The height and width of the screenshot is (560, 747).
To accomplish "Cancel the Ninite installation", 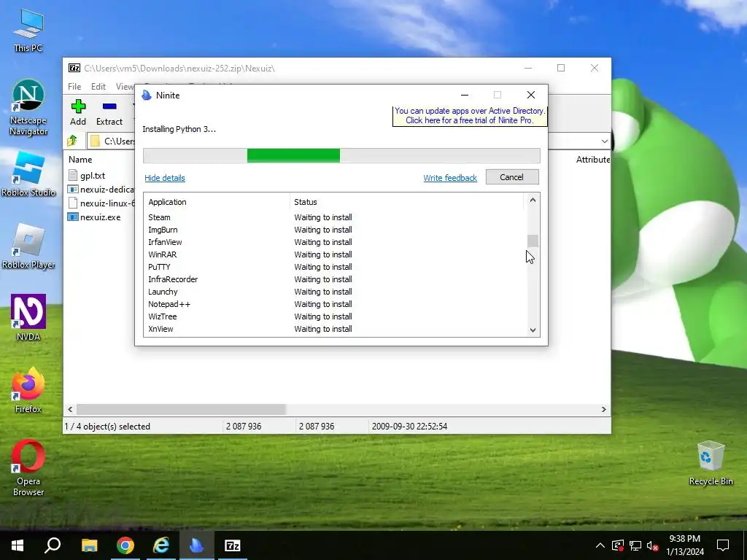I will pos(512,177).
